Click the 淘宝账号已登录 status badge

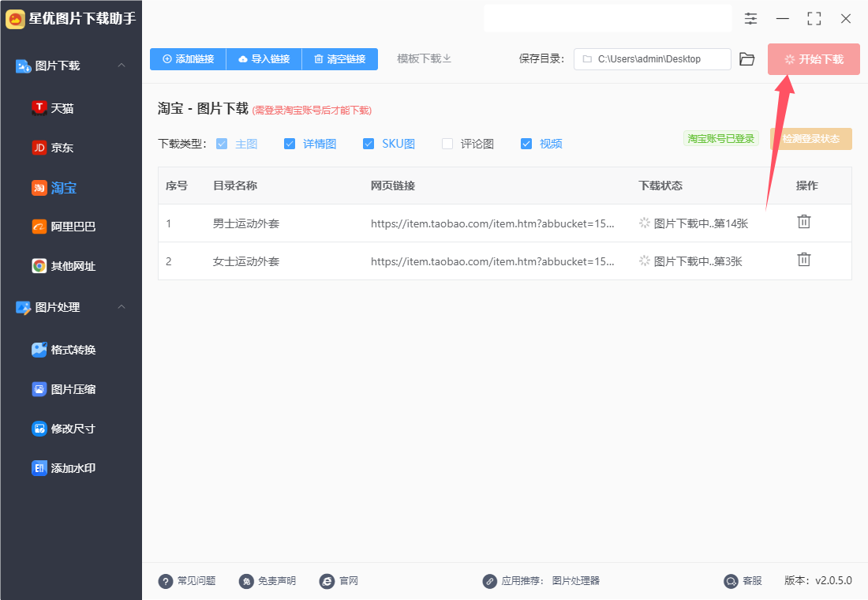720,138
